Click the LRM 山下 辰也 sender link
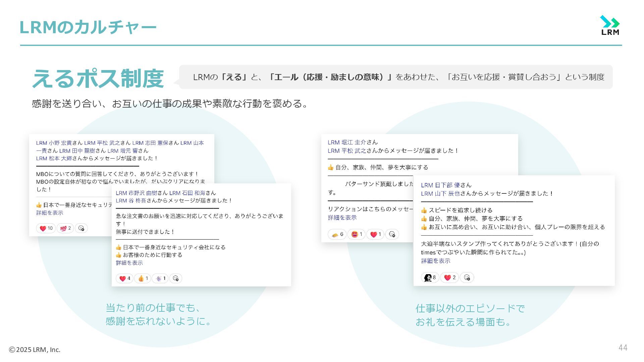The height and width of the screenshot is (362, 644). pyautogui.click(x=440, y=193)
